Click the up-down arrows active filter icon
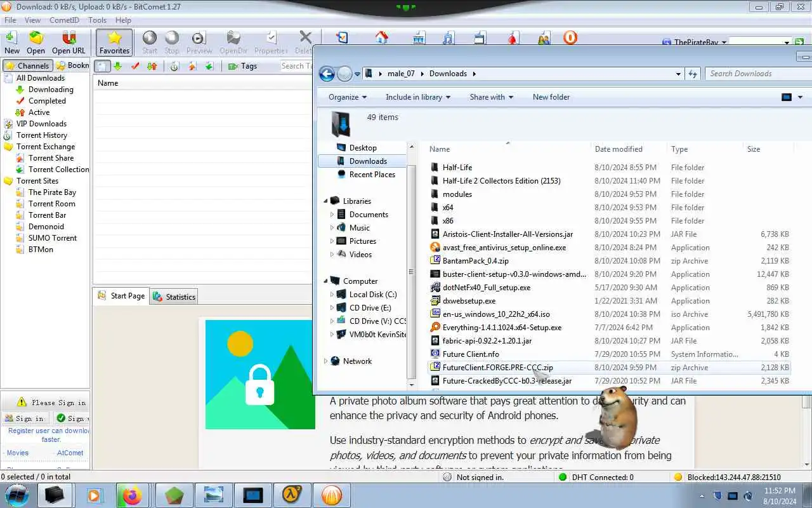The height and width of the screenshot is (508, 812). pos(152,66)
